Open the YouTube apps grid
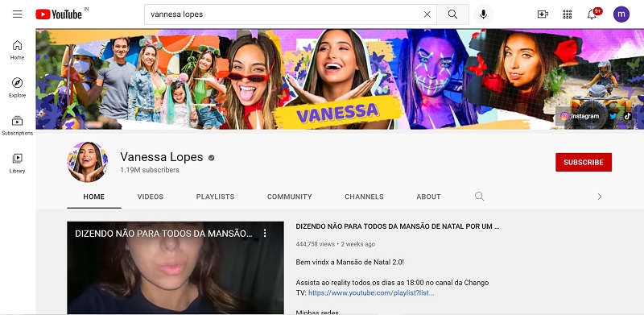The width and height of the screenshot is (644, 315). (568, 15)
